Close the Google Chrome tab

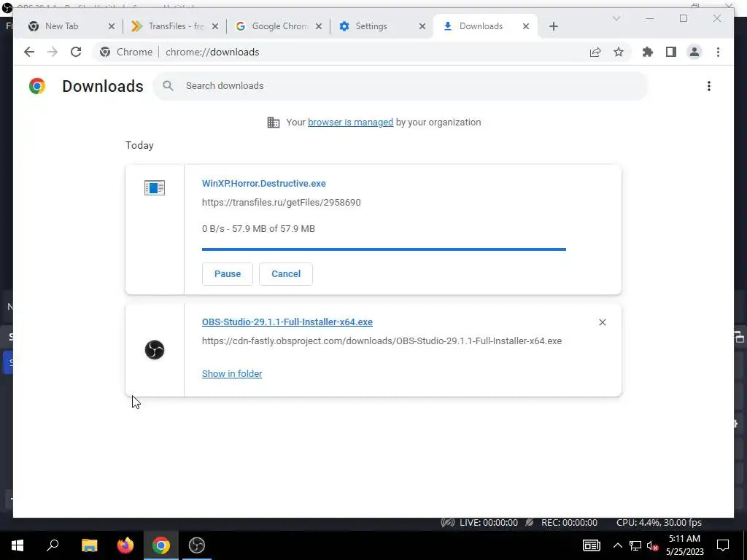point(319,26)
